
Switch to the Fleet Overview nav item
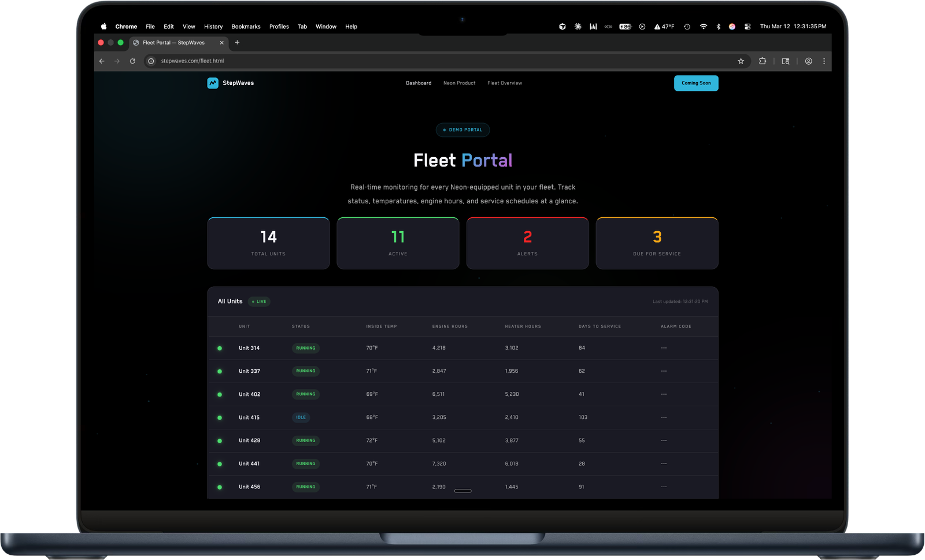504,83
